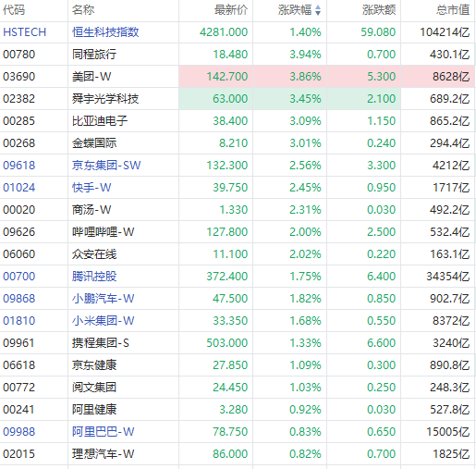This screenshot has width=476, height=469.
Task: Open the 小鹏汽车-W stock link
Action: coord(104,299)
